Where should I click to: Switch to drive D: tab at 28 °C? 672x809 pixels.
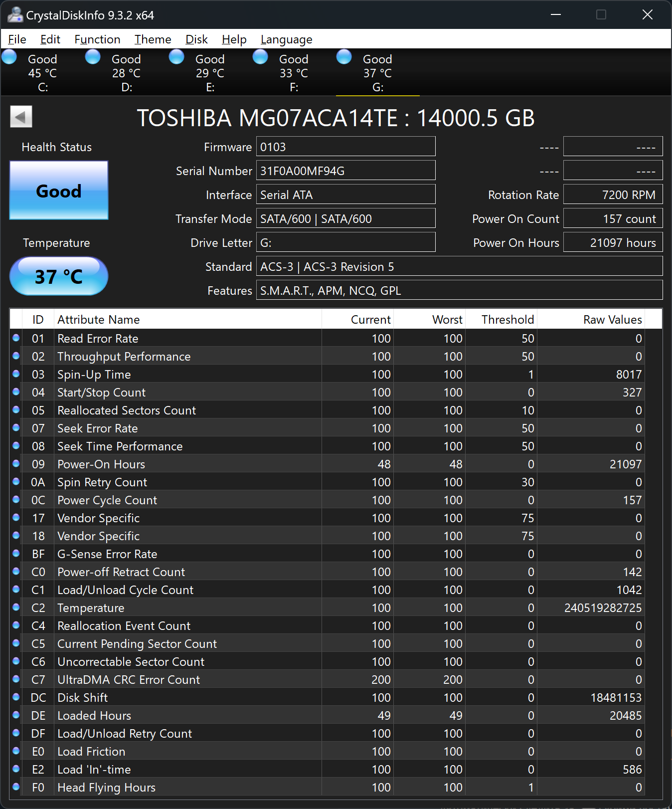point(127,73)
